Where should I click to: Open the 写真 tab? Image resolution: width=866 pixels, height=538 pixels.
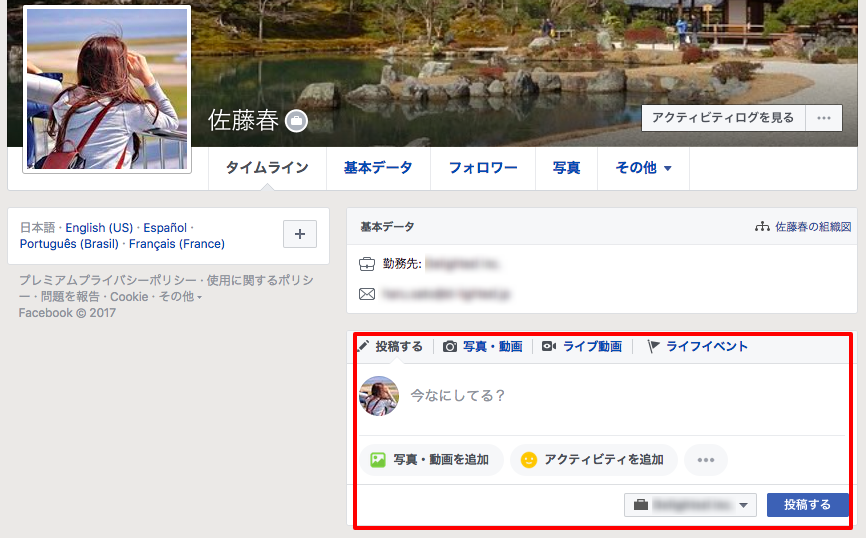coord(566,168)
